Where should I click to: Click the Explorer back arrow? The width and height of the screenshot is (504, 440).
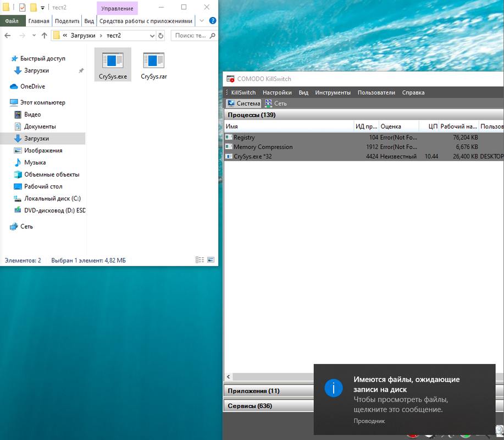pyautogui.click(x=8, y=35)
